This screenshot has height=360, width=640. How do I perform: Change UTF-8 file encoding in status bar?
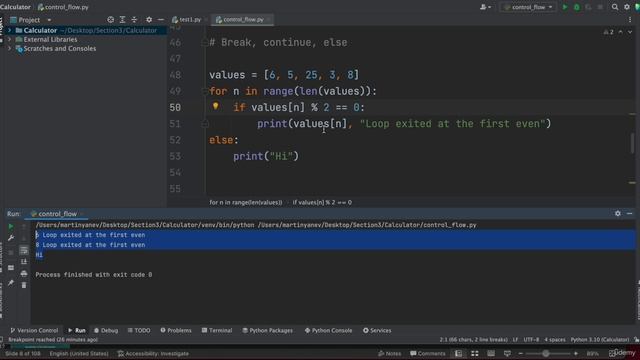point(531,340)
